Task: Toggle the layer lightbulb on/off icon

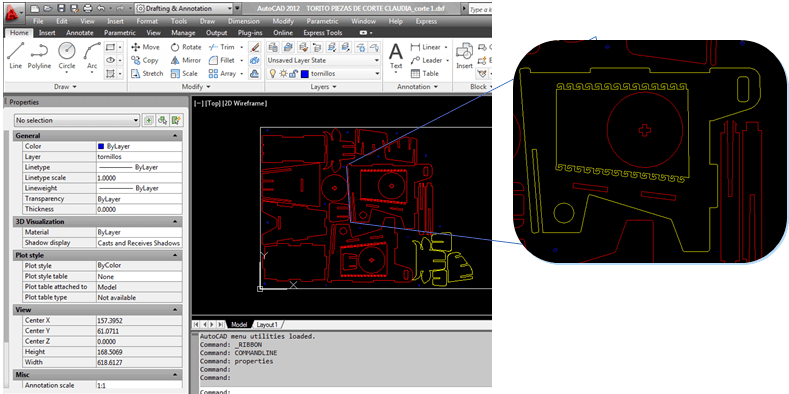Action: [x=273, y=73]
